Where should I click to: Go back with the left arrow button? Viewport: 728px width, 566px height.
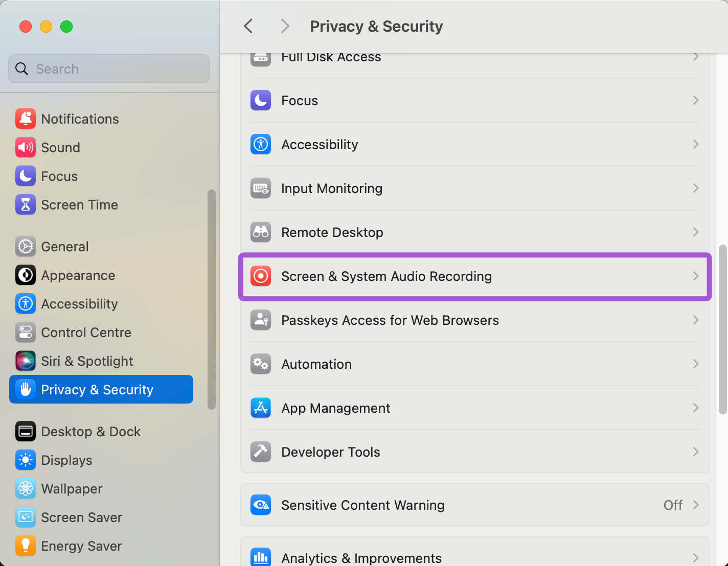pyautogui.click(x=248, y=26)
